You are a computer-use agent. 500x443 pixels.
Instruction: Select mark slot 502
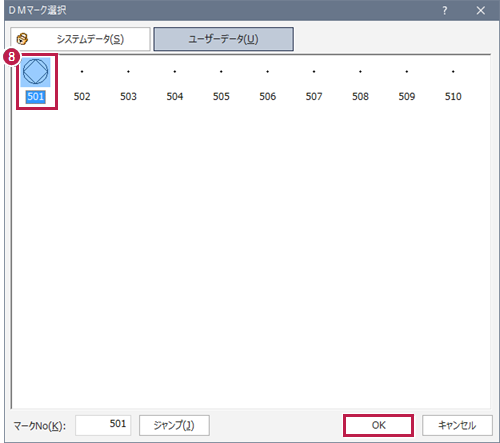click(x=82, y=83)
